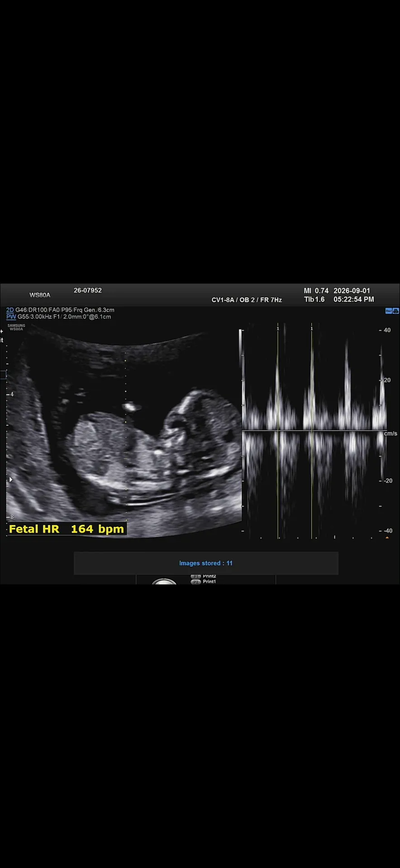Click the 40 velocity scale label
Screen dimensions: 400x868
[x=387, y=330]
